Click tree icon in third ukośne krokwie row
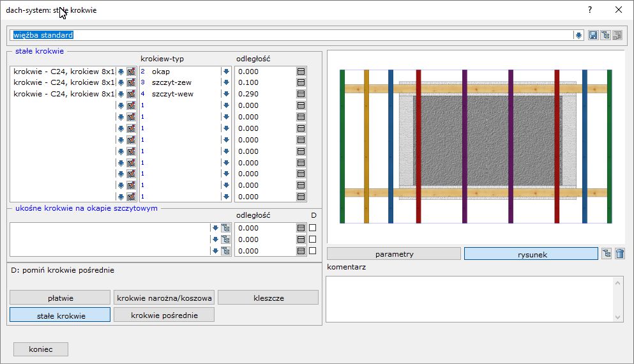 tap(225, 251)
